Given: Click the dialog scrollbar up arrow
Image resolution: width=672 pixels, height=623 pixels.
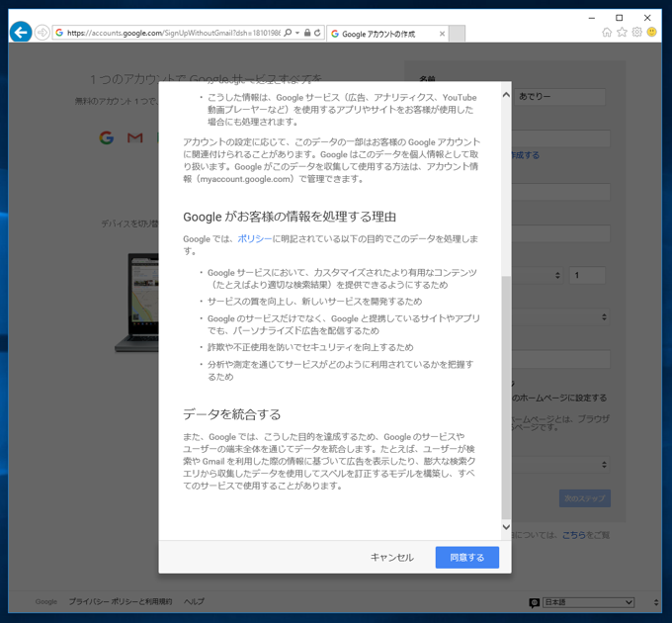Looking at the screenshot, I should [506, 95].
